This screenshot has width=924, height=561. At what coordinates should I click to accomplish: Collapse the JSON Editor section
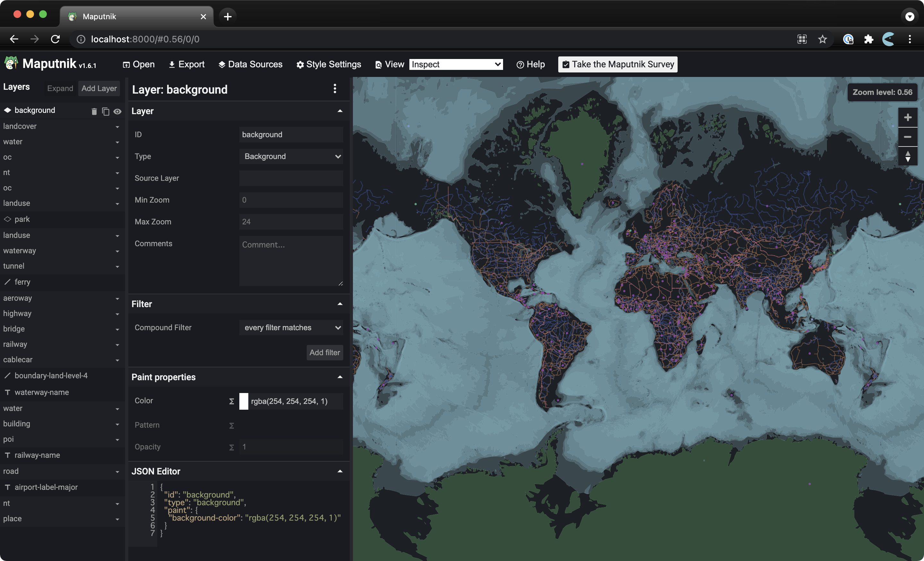click(340, 471)
